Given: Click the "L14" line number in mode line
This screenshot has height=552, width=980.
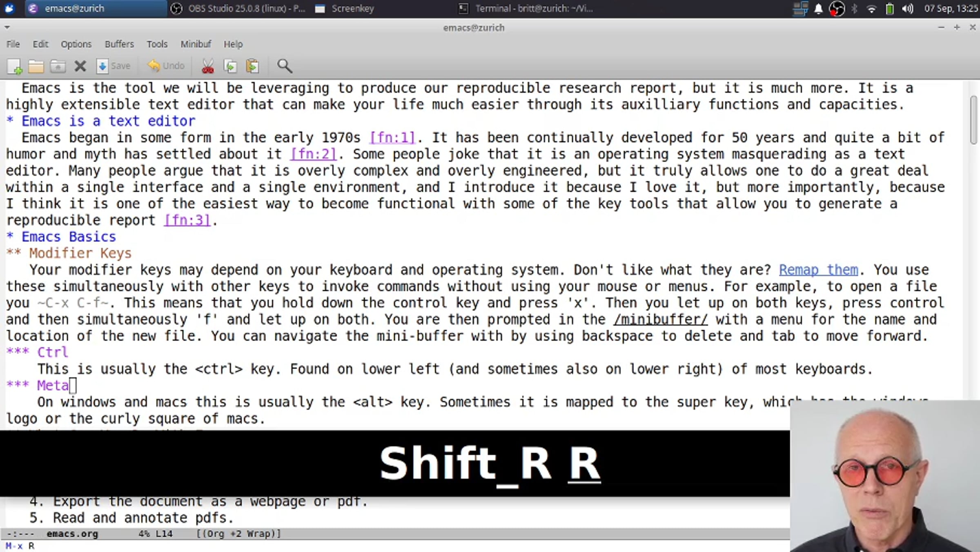Looking at the screenshot, I should click(164, 534).
